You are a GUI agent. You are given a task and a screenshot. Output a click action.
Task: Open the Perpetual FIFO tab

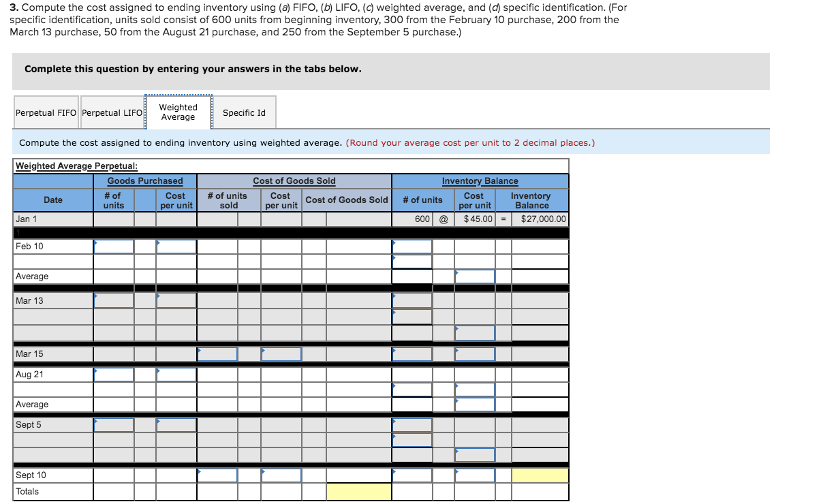[x=46, y=112]
